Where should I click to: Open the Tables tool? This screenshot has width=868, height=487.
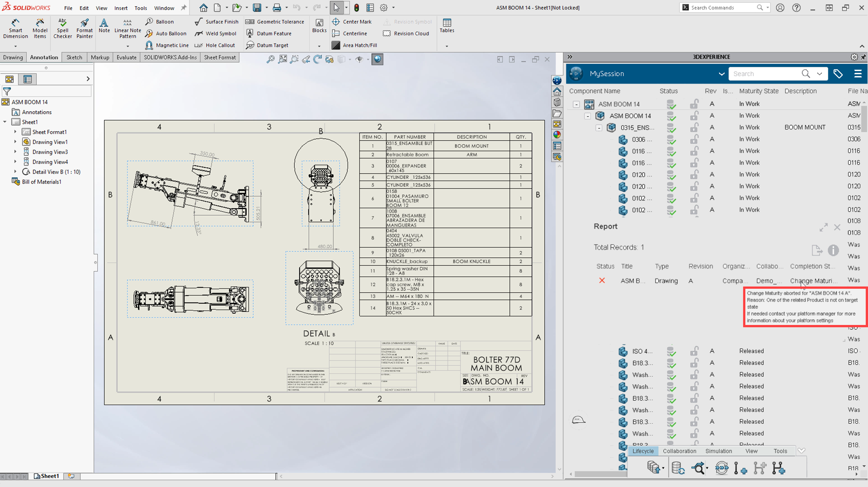[x=447, y=25]
